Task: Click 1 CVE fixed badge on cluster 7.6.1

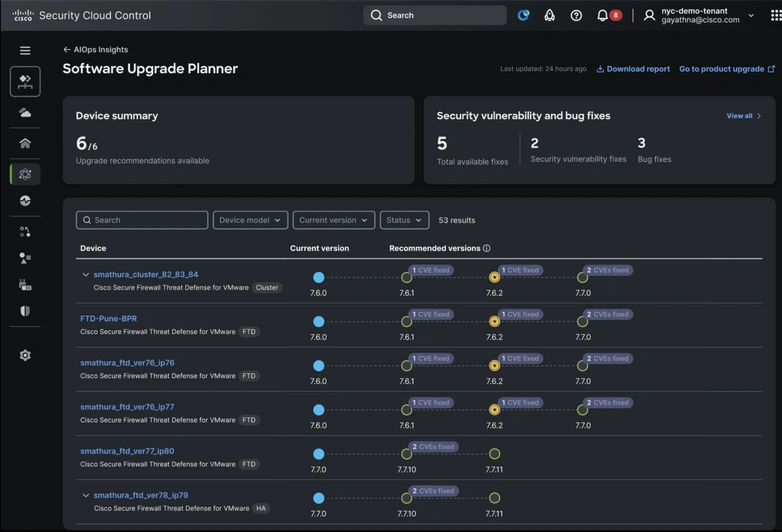Action: pyautogui.click(x=431, y=270)
